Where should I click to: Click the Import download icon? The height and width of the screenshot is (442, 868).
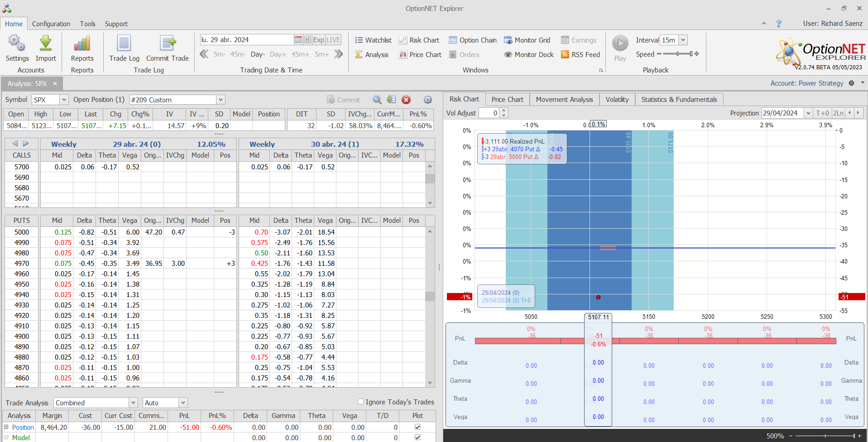tap(46, 44)
